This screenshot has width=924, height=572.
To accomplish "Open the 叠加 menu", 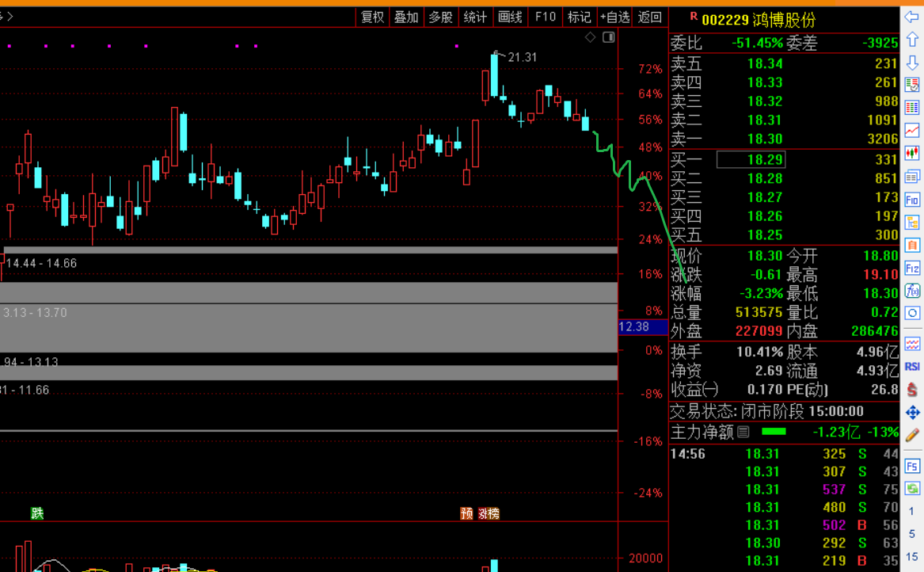I will tap(406, 17).
